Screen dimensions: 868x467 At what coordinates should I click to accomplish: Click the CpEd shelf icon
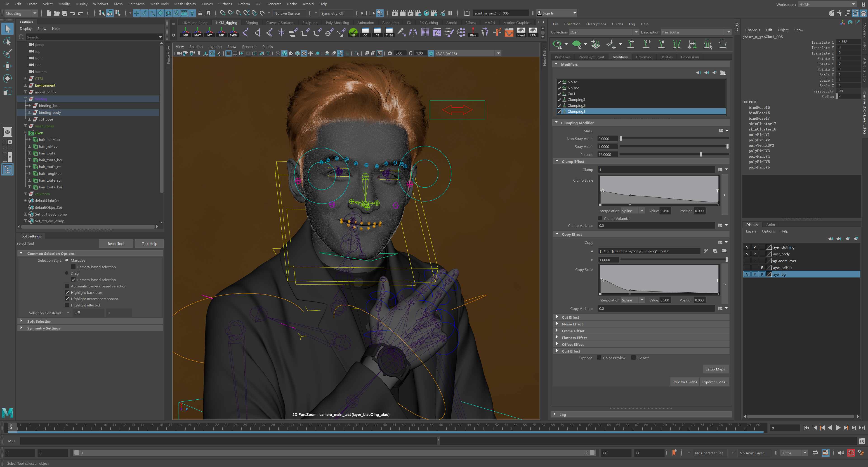(x=389, y=32)
